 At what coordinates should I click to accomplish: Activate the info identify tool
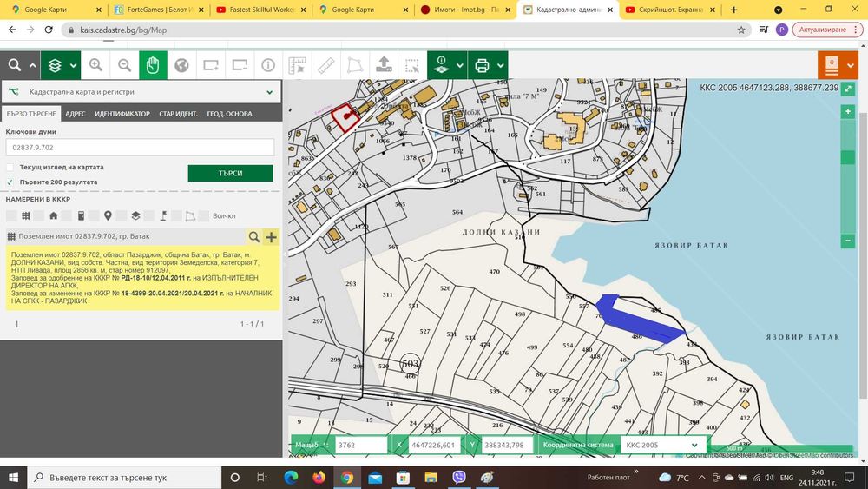(x=268, y=65)
